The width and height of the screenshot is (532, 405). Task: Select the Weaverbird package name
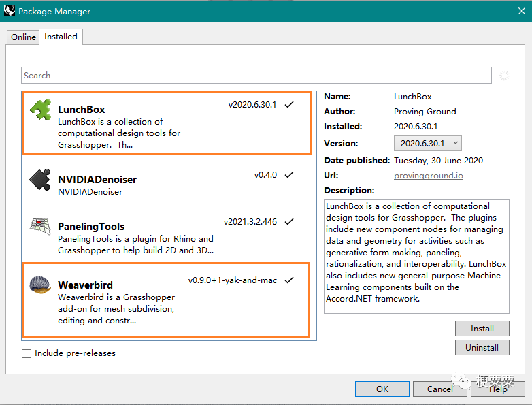(85, 285)
